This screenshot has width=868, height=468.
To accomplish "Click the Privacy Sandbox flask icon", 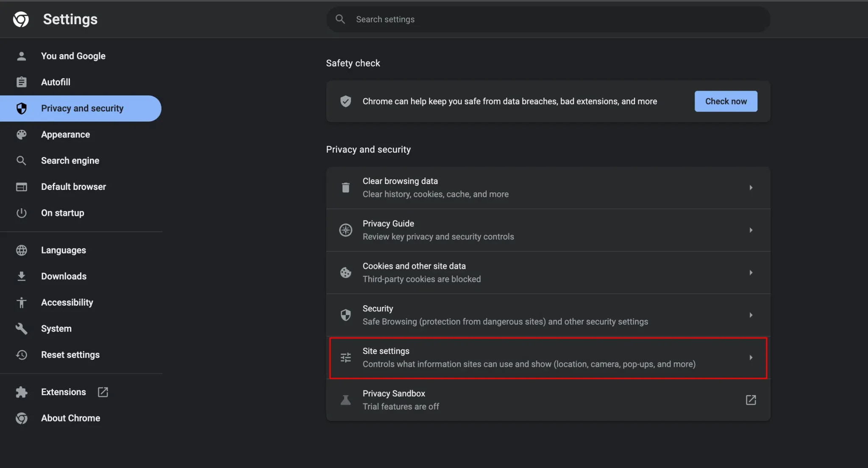I will coord(345,400).
